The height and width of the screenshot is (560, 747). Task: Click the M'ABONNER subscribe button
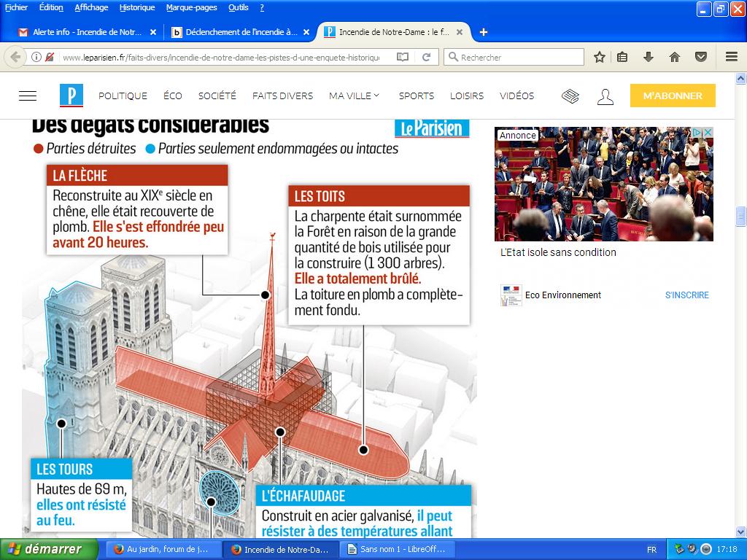(673, 96)
